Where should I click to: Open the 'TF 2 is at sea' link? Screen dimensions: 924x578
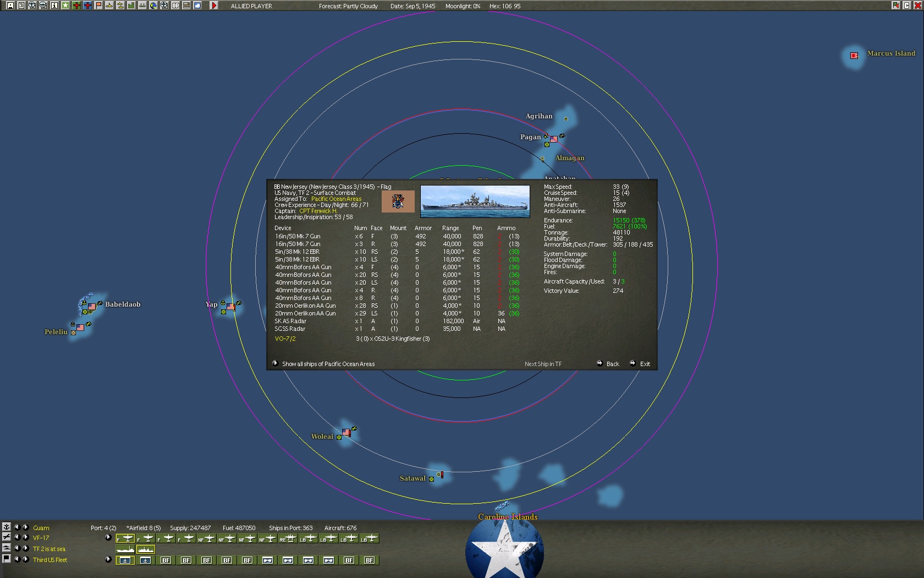click(49, 549)
